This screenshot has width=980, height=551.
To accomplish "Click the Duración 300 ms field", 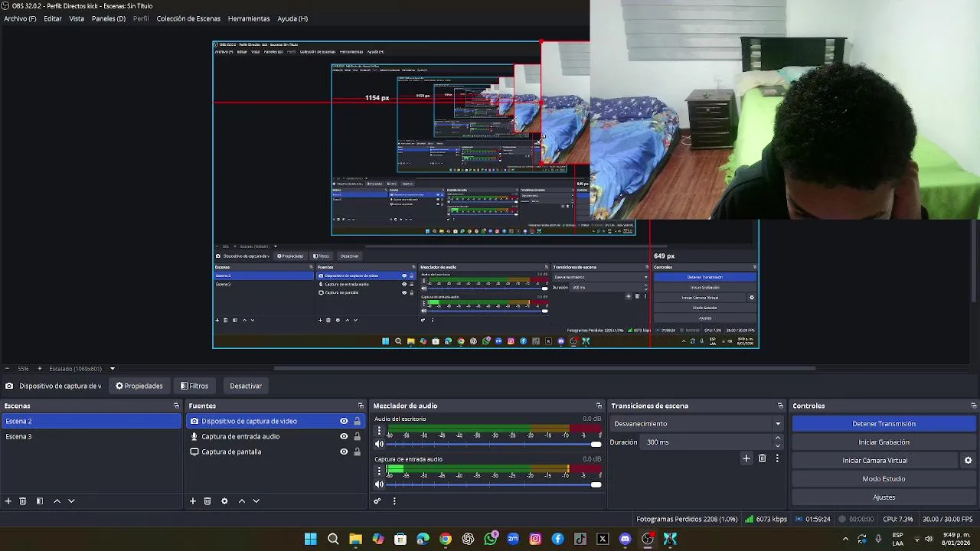I will click(x=707, y=442).
